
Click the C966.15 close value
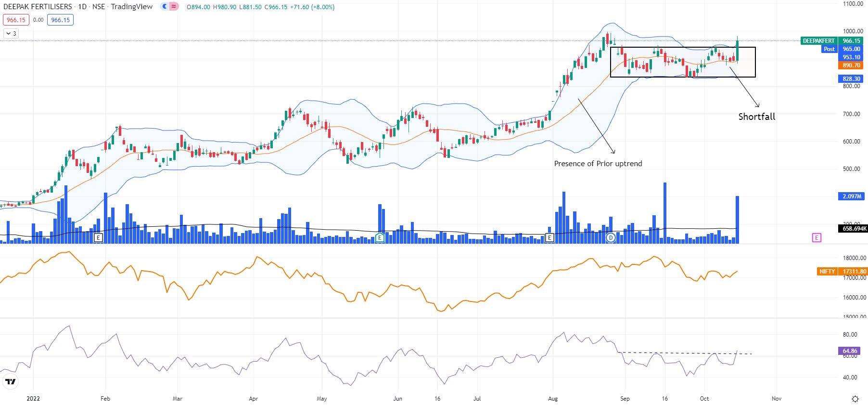276,7
